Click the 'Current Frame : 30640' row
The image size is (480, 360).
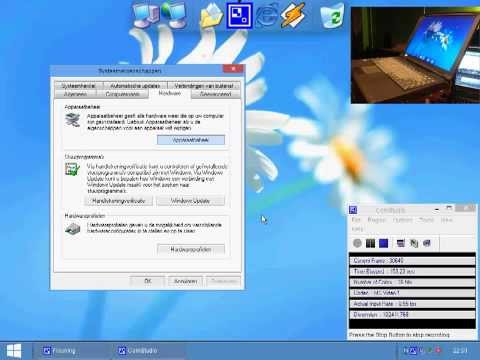[x=412, y=261]
